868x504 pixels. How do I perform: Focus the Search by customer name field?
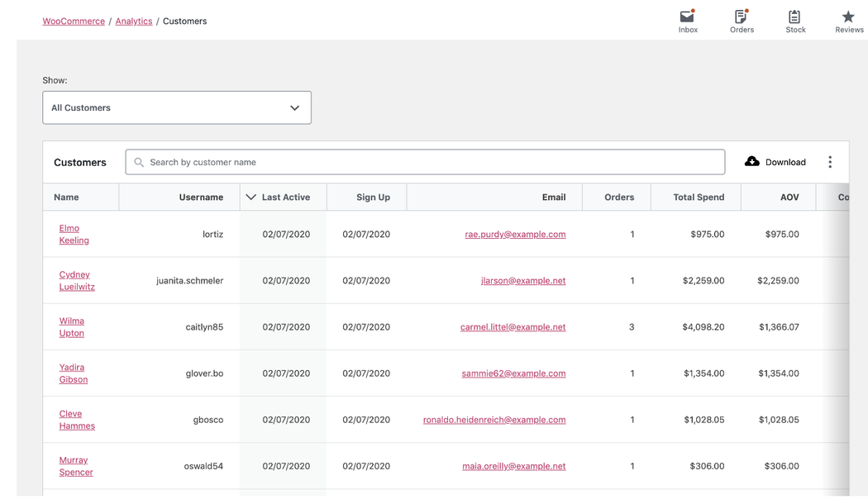tap(430, 163)
